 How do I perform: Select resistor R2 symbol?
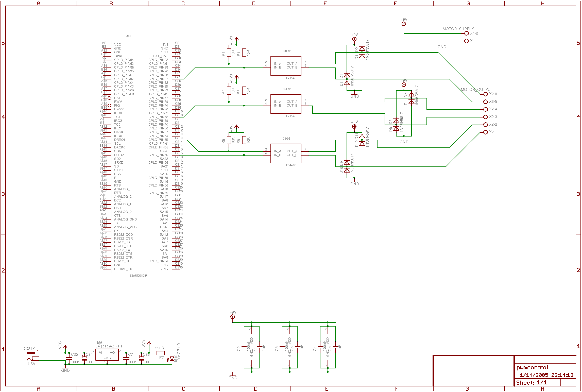pyautogui.click(x=229, y=53)
